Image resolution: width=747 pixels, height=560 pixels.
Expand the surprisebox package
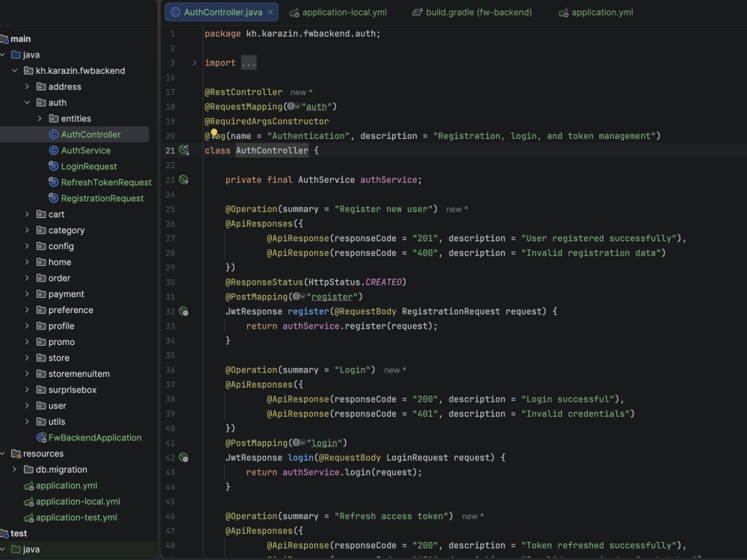pos(27,390)
